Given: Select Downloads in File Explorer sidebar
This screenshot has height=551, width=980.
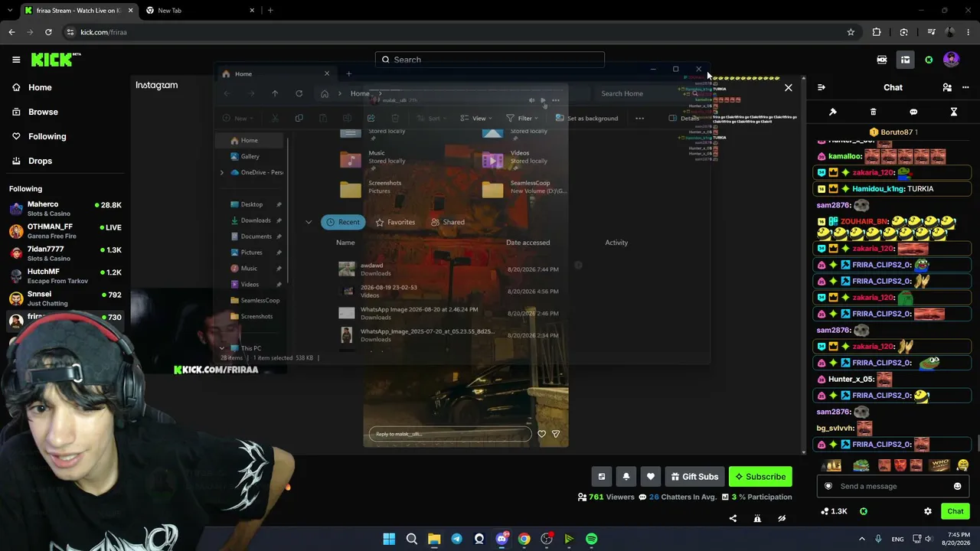Looking at the screenshot, I should point(256,220).
